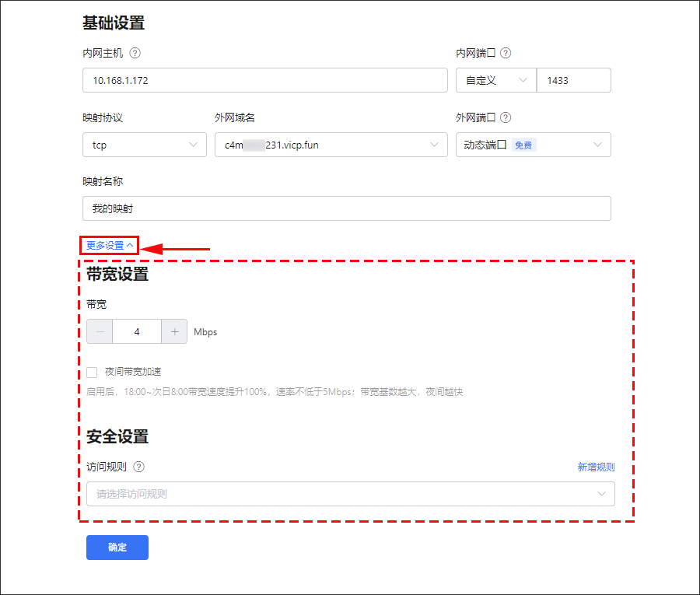700x595 pixels.
Task: Open the 动态端口 external port dropdown
Action: (533, 145)
